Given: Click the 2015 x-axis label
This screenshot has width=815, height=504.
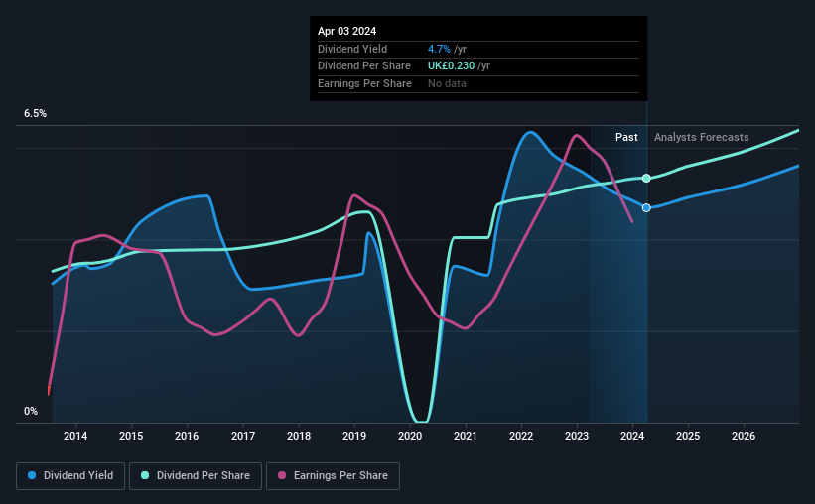Looking at the screenshot, I should point(131,436).
